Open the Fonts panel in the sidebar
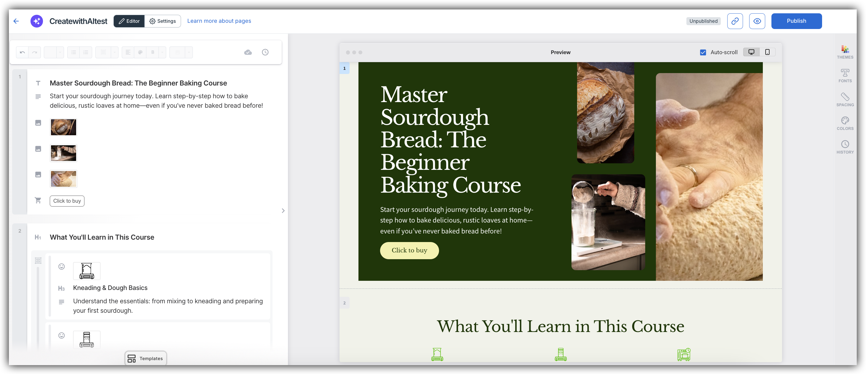 click(845, 75)
